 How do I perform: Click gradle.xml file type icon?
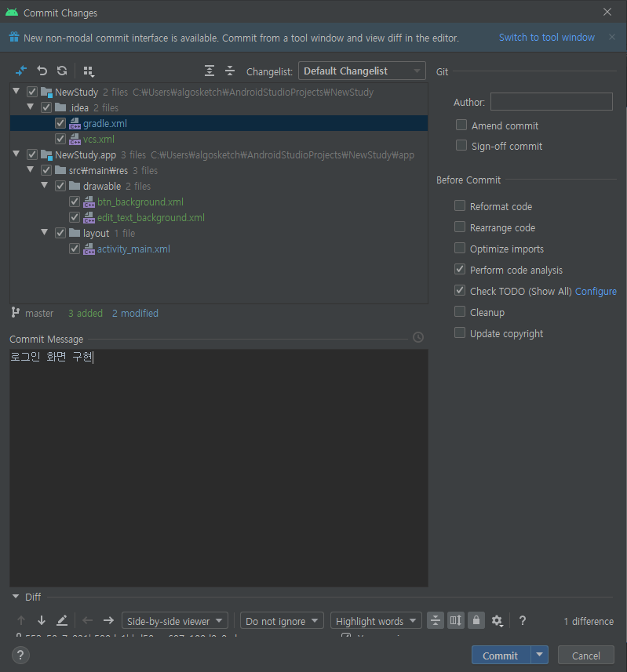[75, 123]
